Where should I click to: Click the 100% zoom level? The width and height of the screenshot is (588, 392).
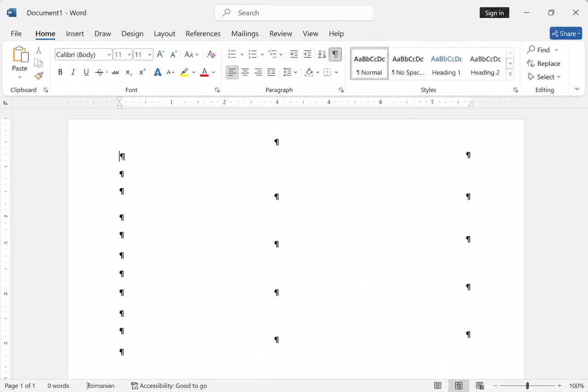577,386
